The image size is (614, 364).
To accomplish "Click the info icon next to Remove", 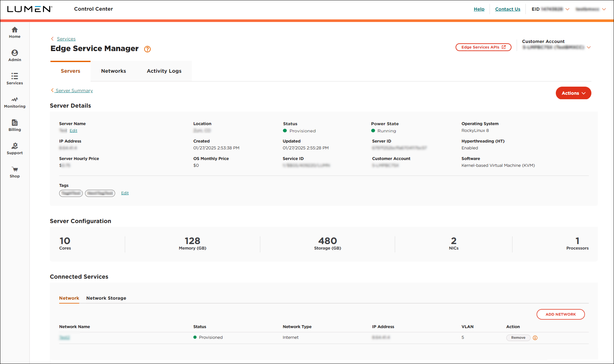I will click(x=535, y=338).
